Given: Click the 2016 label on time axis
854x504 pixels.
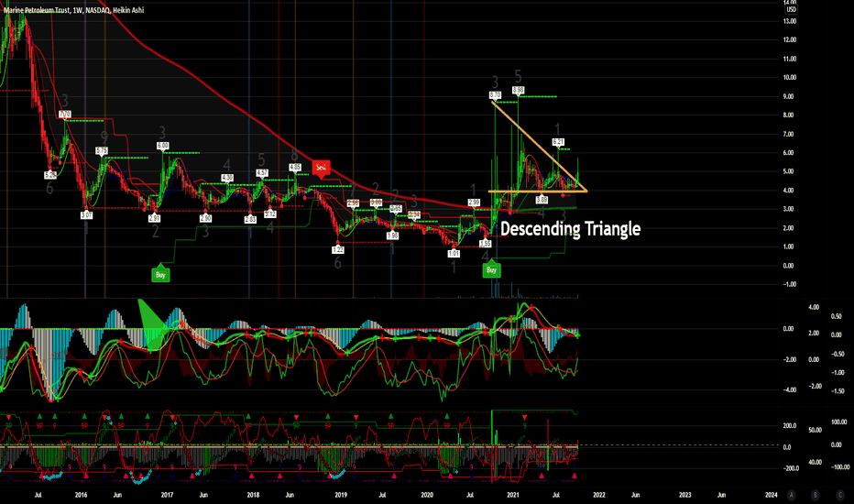Looking at the screenshot, I should (81, 495).
